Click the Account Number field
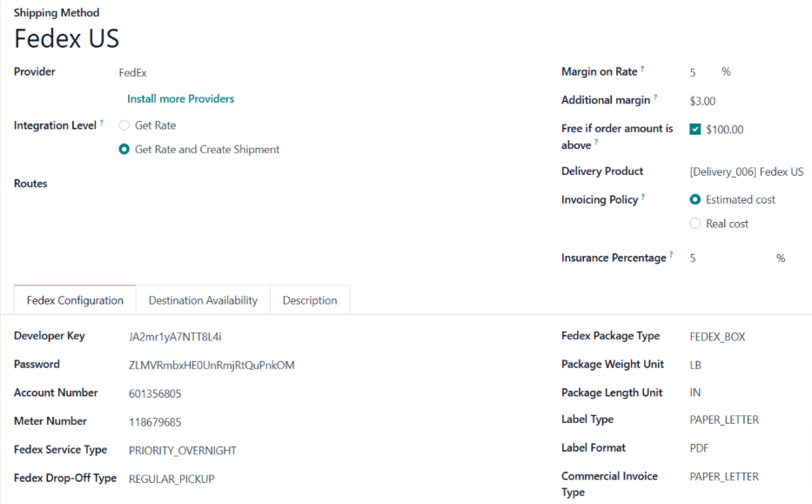Image resolution: width=812 pixels, height=504 pixels. click(154, 393)
